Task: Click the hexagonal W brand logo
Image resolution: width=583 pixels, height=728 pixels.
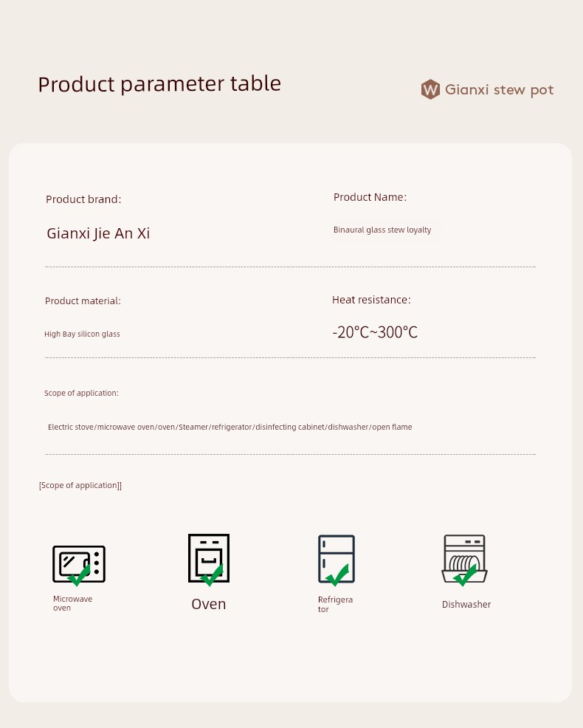Action: [430, 89]
